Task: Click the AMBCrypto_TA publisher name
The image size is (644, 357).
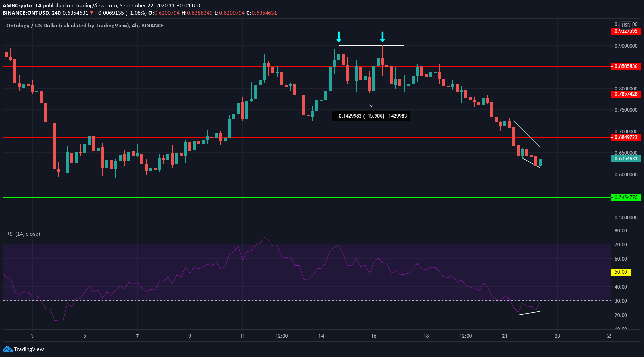Action: [22, 6]
